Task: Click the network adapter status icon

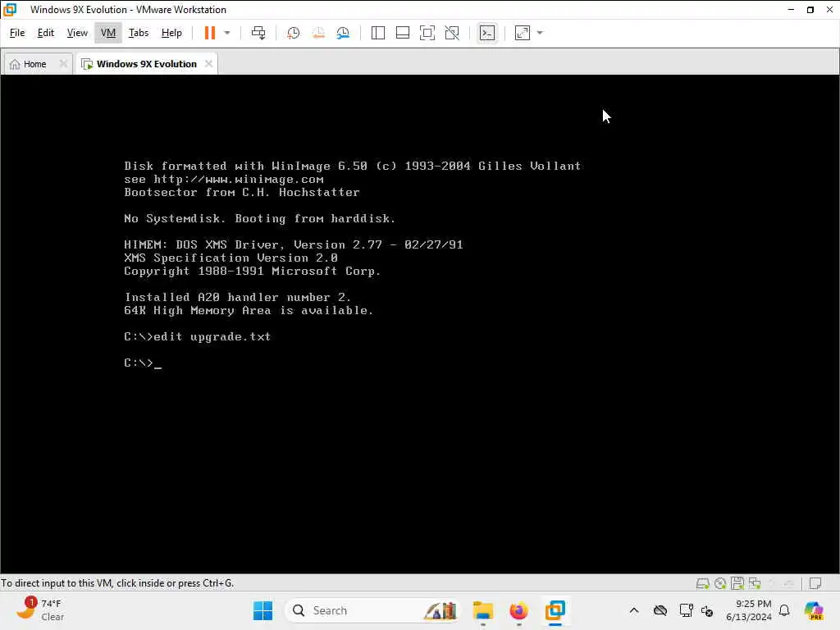Action: coord(755,583)
